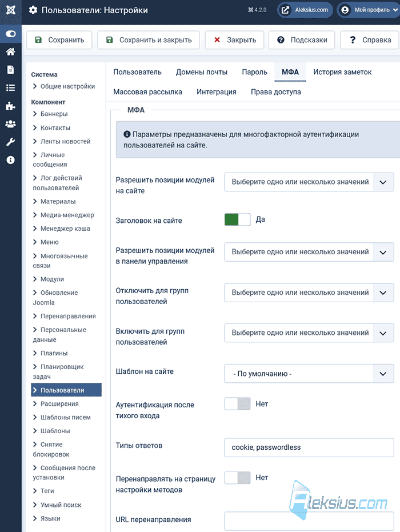This screenshot has height=532, width=400.
Task: Open Перенаправления component settings
Action: (64, 316)
